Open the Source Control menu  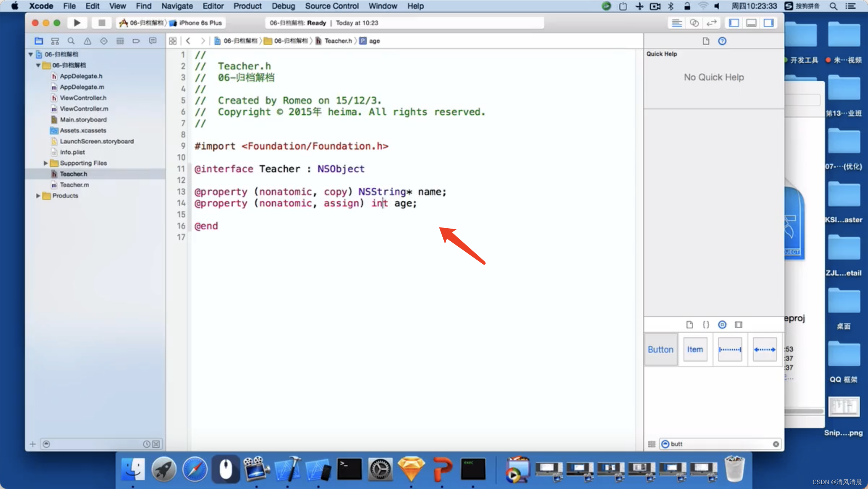point(332,6)
